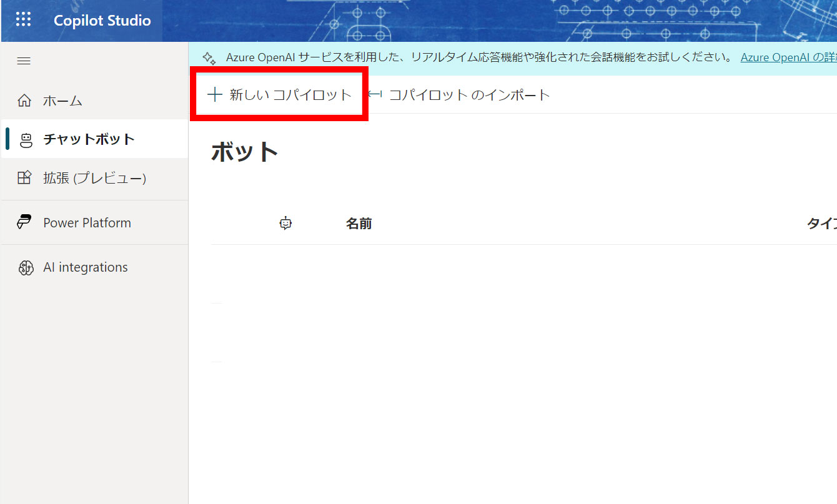Open the app launcher waffle icon
This screenshot has width=837, height=504.
click(x=23, y=20)
